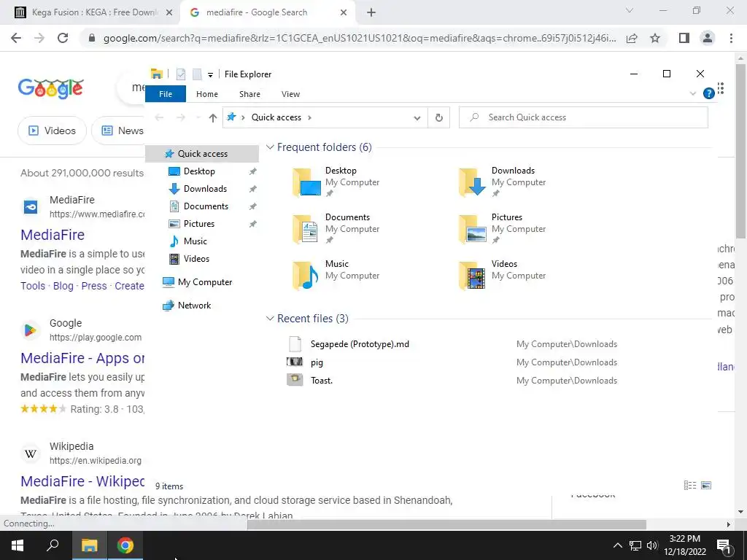Open the Downloads folder in Frequent folders

click(x=503, y=182)
